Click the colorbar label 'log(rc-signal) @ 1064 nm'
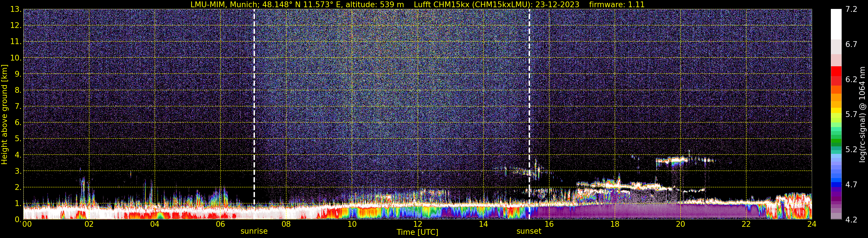 click(x=863, y=115)
